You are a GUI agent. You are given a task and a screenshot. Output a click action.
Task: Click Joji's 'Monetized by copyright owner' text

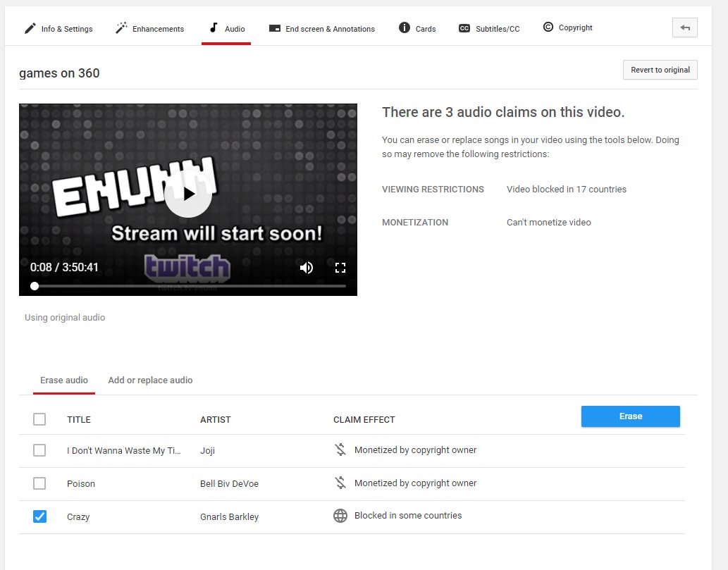tap(416, 450)
